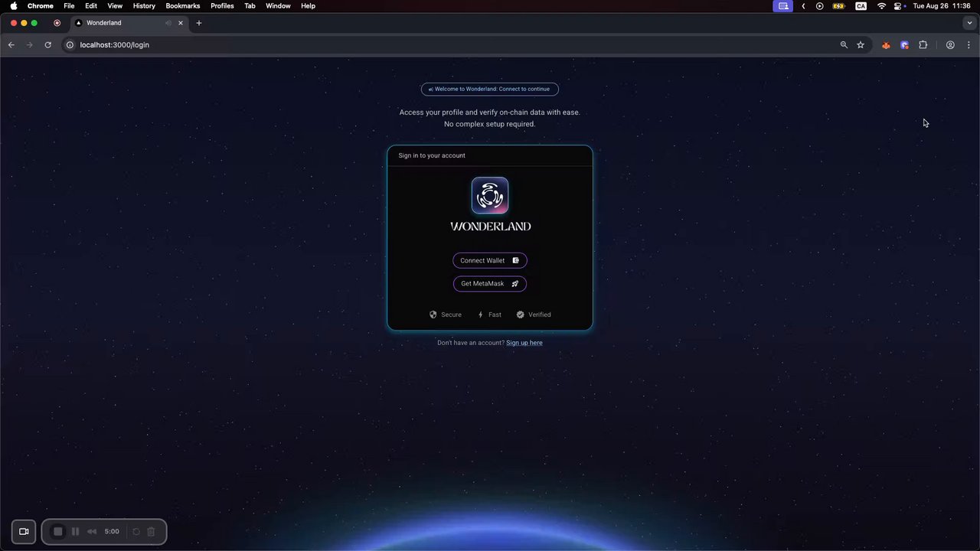This screenshot has width=980, height=551.
Task: Open the Profiles menu
Action: pos(222,5)
